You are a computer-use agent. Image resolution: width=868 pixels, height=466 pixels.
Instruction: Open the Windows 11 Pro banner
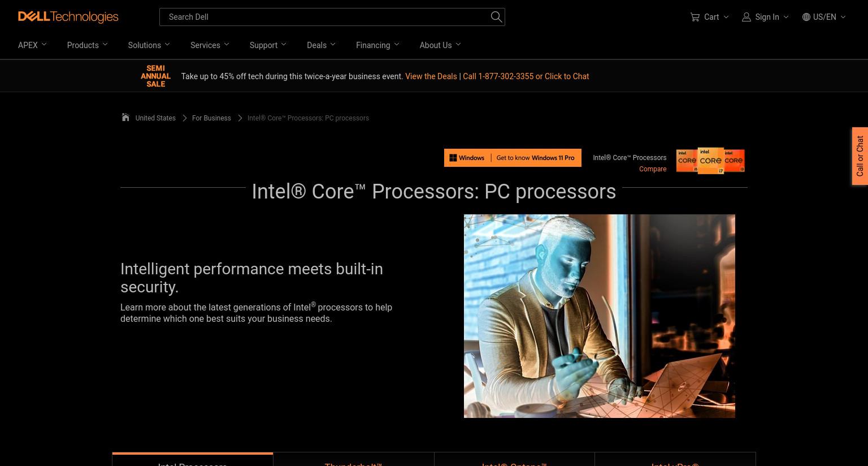[x=513, y=158]
